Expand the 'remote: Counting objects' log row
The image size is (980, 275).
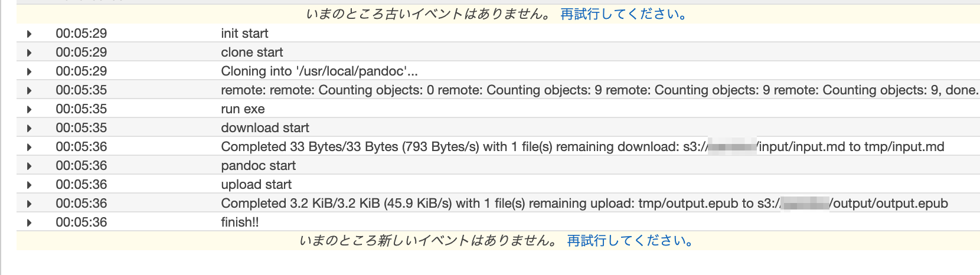(29, 90)
